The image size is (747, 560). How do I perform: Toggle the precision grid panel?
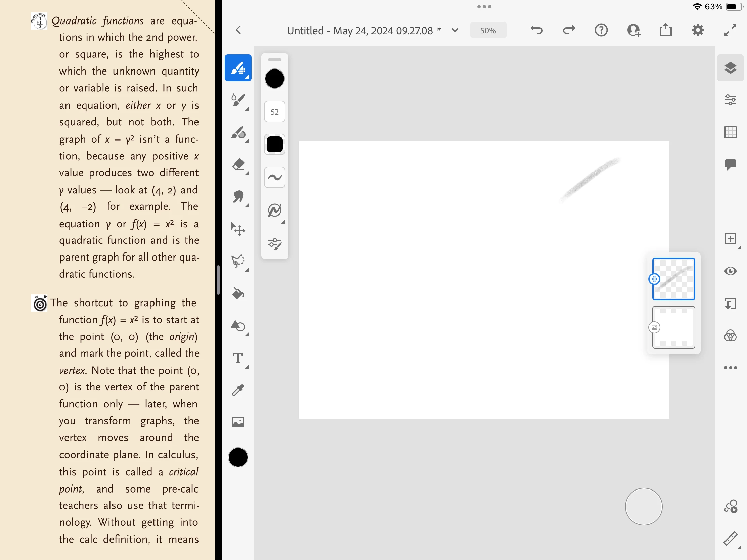730,132
